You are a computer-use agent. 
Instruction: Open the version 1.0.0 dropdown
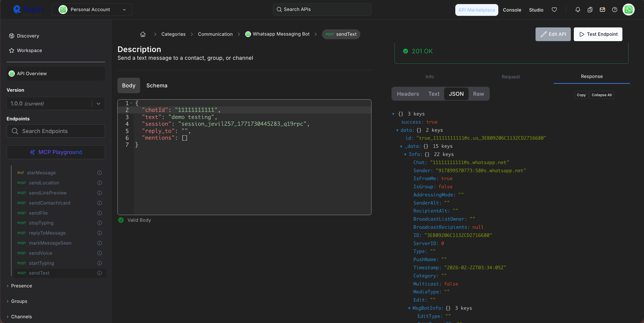(x=98, y=103)
